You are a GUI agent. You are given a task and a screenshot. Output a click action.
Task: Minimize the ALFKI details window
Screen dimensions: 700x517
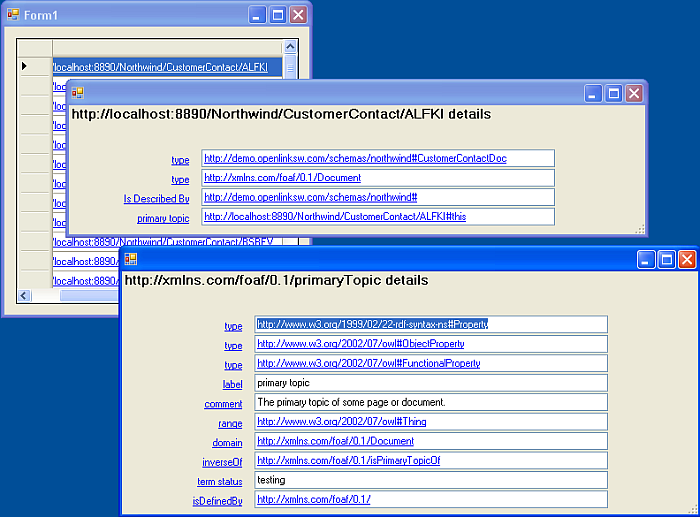(x=592, y=93)
